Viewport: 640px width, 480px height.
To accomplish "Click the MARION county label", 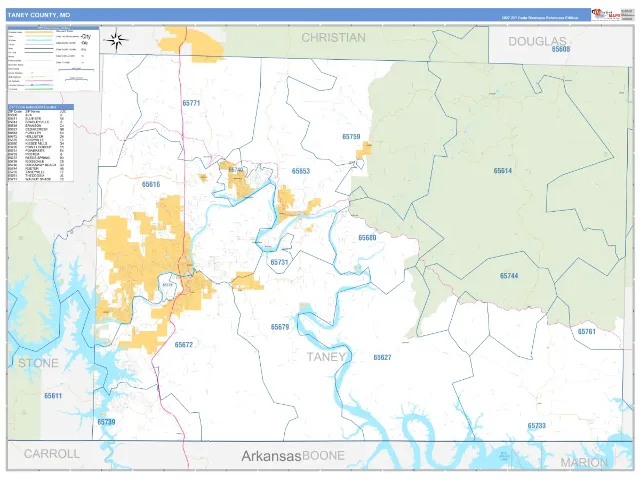I will click(584, 462).
